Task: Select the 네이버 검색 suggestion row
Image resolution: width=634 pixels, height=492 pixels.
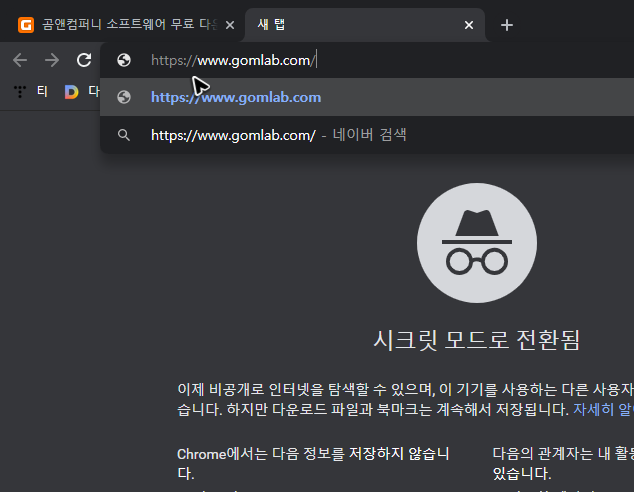Action: tap(367, 135)
